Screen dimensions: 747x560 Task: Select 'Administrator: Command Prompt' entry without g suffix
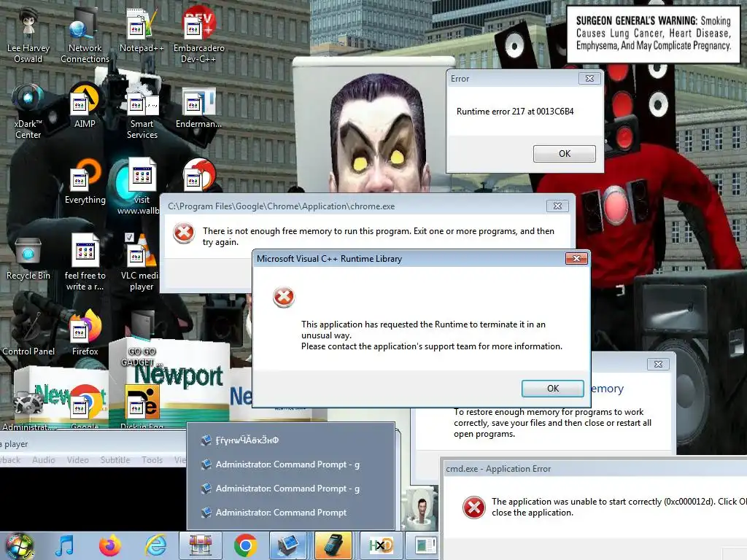[x=290, y=513]
